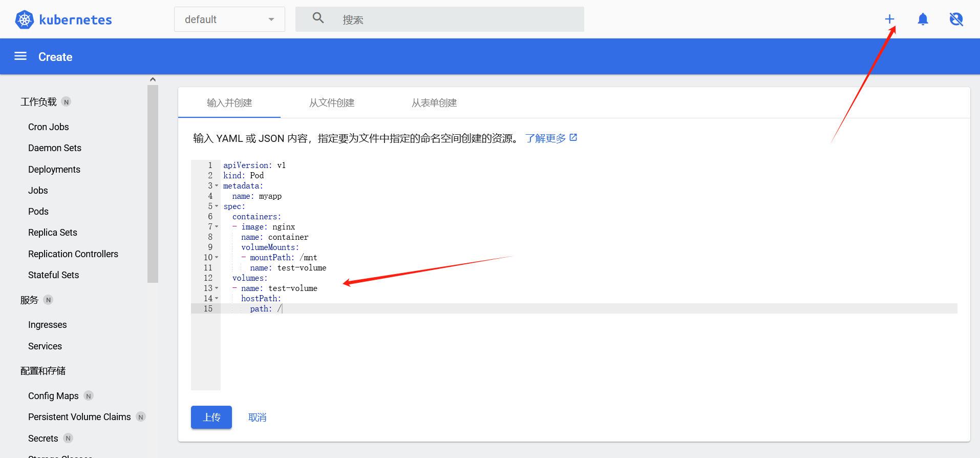The width and height of the screenshot is (980, 458).
Task: Open the 了解更多 link
Action: click(545, 138)
